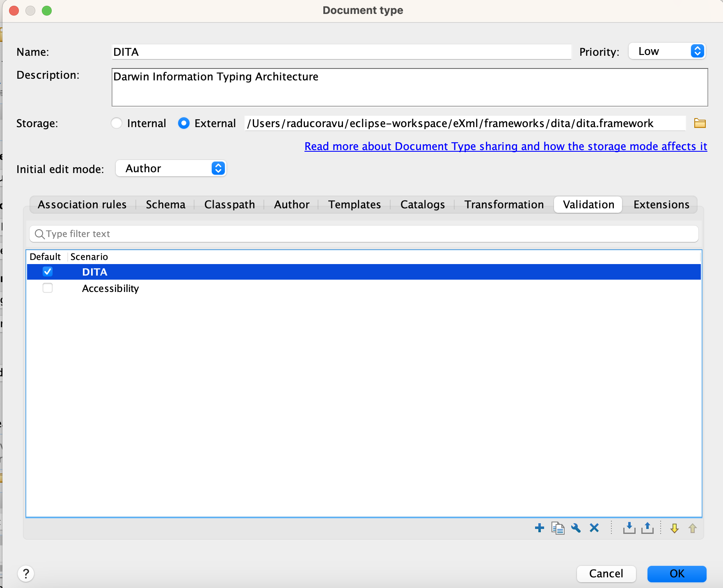Image resolution: width=723 pixels, height=588 pixels.
Task: Switch to the Extensions tab
Action: click(661, 204)
